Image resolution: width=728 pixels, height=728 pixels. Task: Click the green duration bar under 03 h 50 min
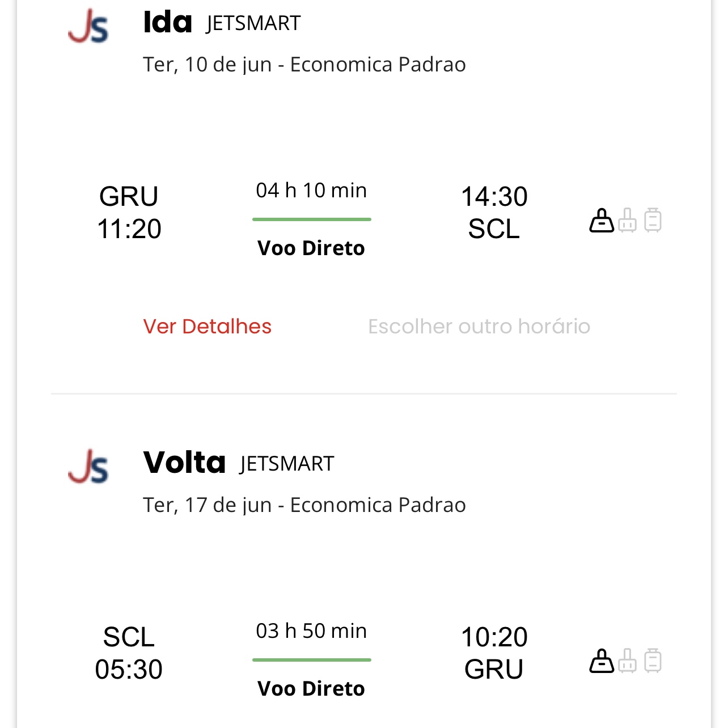pyautogui.click(x=311, y=660)
